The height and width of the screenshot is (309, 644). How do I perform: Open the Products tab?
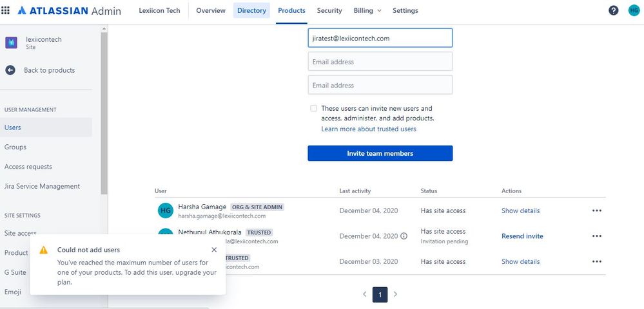pos(291,11)
